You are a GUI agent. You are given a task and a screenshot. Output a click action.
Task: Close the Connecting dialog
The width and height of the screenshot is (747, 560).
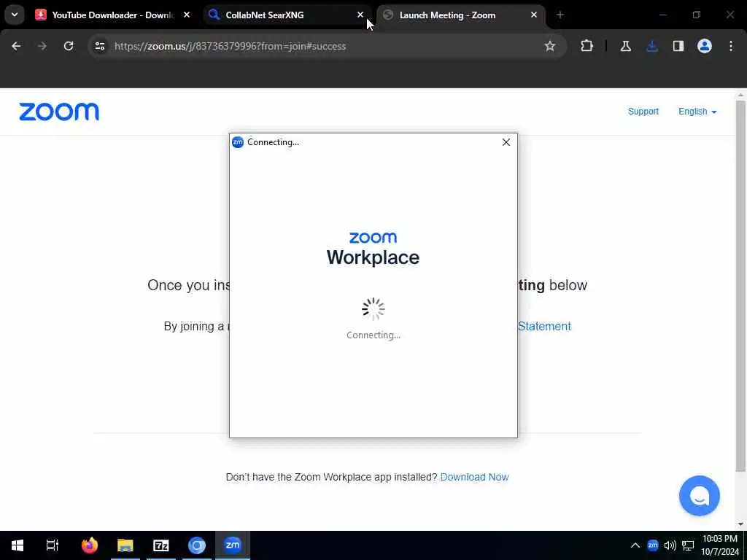point(506,142)
